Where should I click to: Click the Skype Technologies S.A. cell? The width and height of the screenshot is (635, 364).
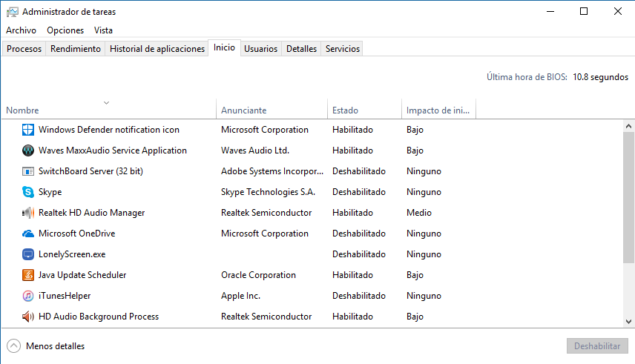point(268,192)
